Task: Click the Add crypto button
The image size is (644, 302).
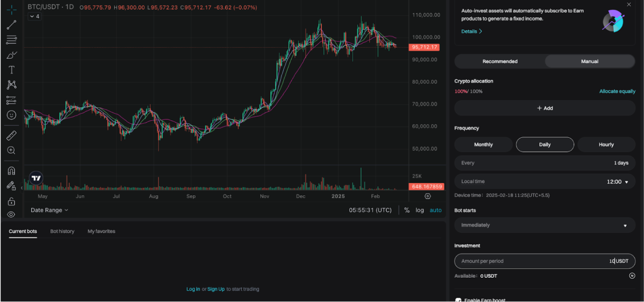Action: [x=545, y=108]
